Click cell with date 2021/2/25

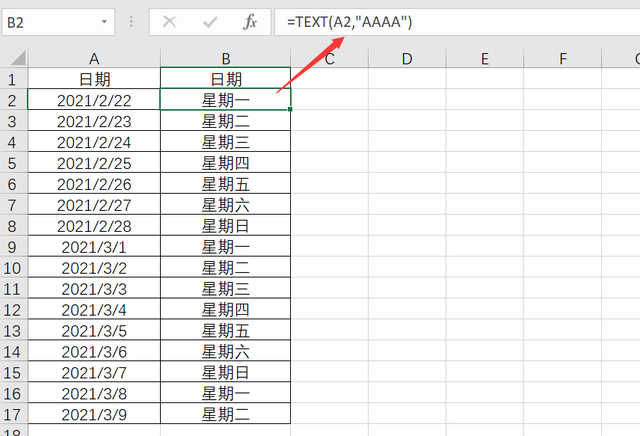(94, 162)
